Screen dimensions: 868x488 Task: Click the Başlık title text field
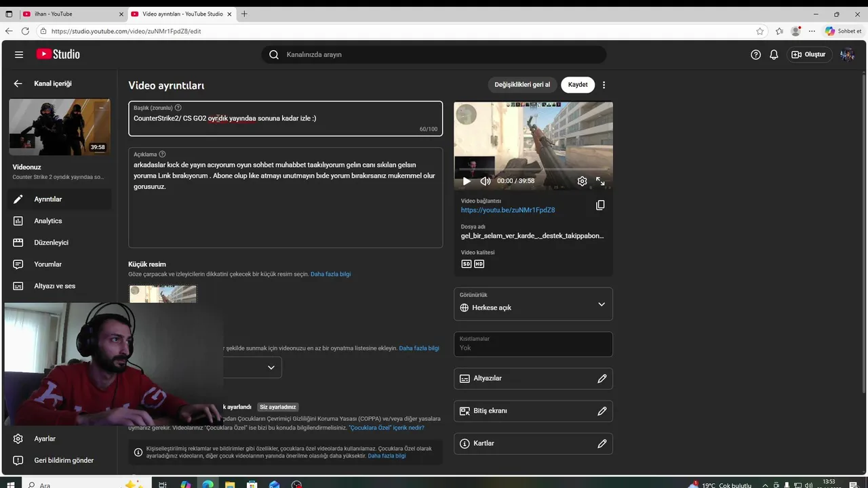285,119
